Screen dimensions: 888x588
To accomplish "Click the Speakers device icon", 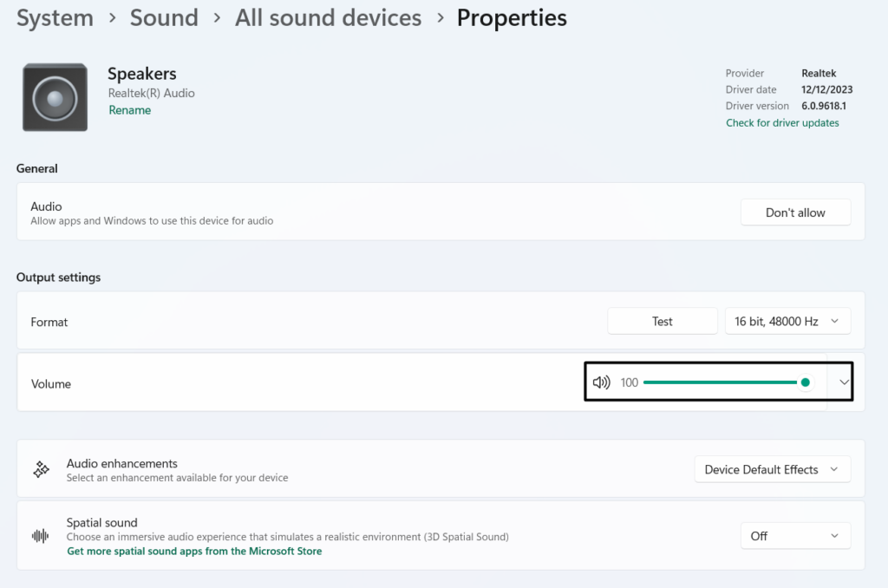I will click(55, 98).
